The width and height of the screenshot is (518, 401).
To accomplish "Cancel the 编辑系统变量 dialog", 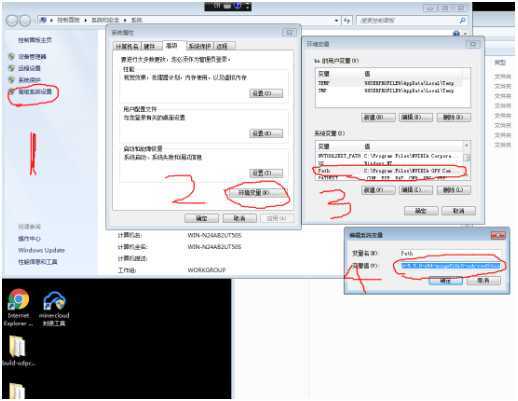I will (x=483, y=281).
